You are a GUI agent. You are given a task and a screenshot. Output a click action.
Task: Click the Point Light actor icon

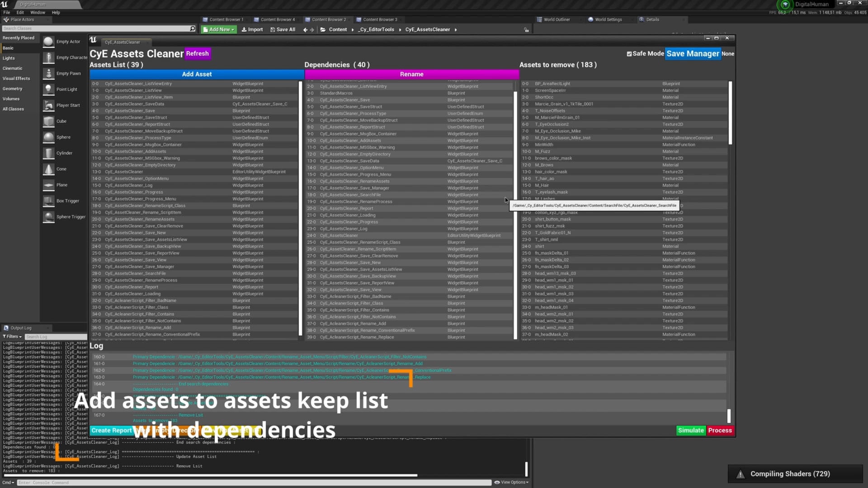coord(48,89)
